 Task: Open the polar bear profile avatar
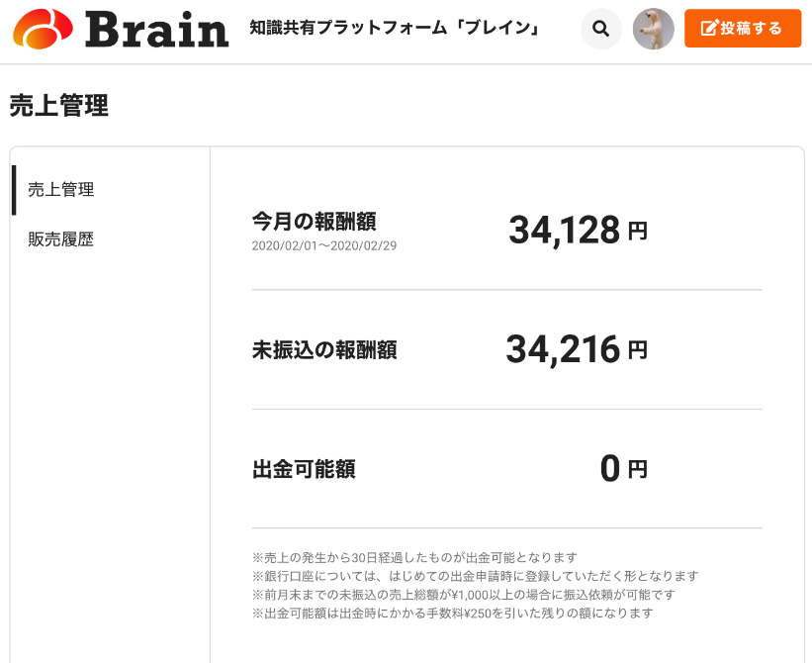(653, 29)
